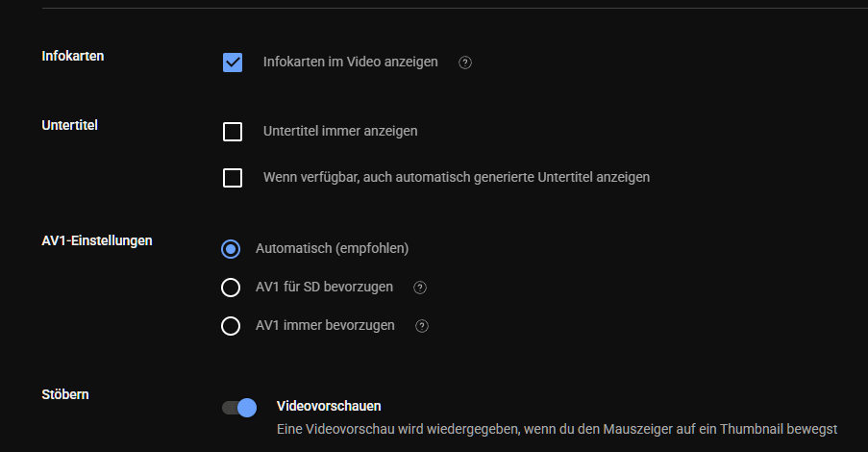Viewport: 868px width, 452px height.
Task: Click the 'Automatisch (empfohlen)' option text
Action: pyautogui.click(x=332, y=248)
